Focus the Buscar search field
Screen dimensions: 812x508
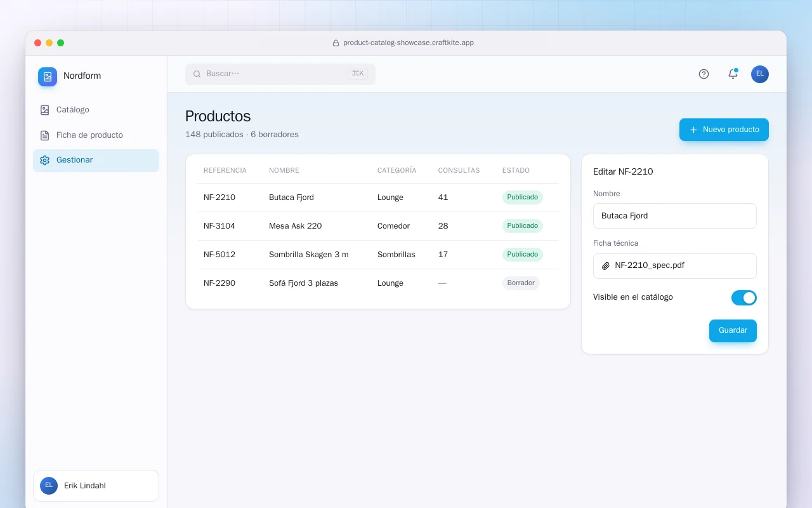280,74
